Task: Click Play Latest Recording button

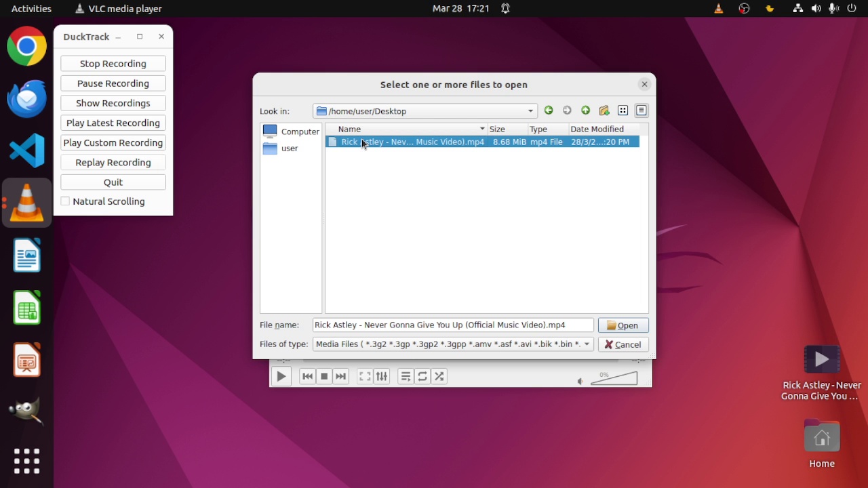Action: pos(113,123)
